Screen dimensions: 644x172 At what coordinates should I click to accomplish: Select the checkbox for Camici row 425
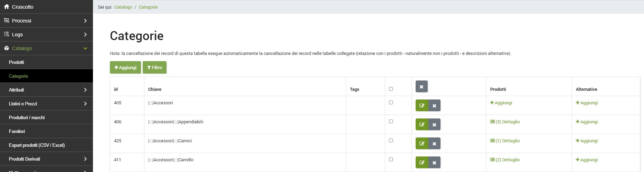pyautogui.click(x=391, y=141)
